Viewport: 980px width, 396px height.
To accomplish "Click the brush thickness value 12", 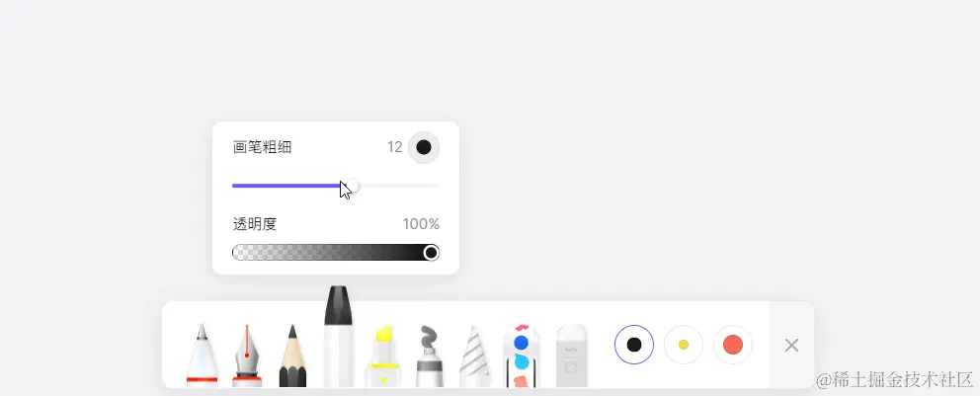I will (394, 147).
